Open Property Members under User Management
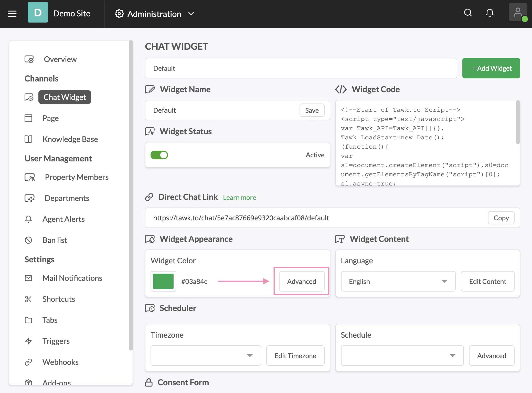The height and width of the screenshot is (393, 532). click(x=77, y=177)
